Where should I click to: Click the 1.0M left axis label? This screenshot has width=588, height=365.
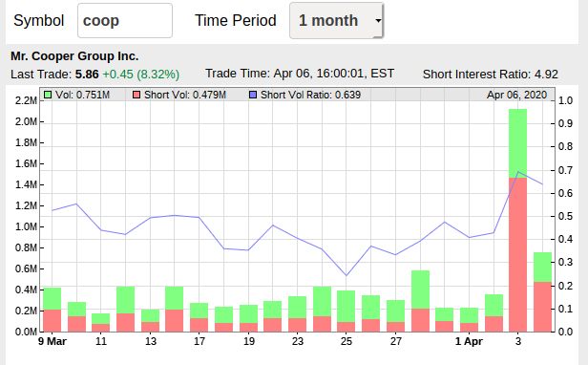(27, 226)
